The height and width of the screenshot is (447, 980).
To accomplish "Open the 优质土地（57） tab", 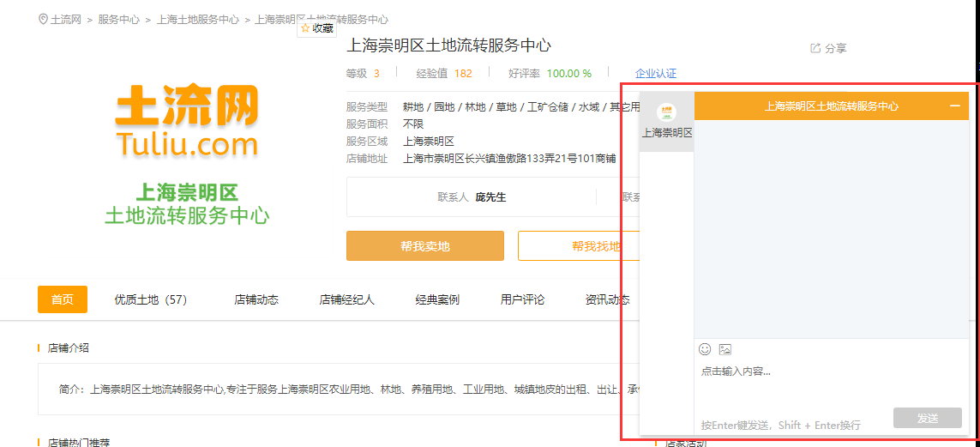I will tap(151, 299).
